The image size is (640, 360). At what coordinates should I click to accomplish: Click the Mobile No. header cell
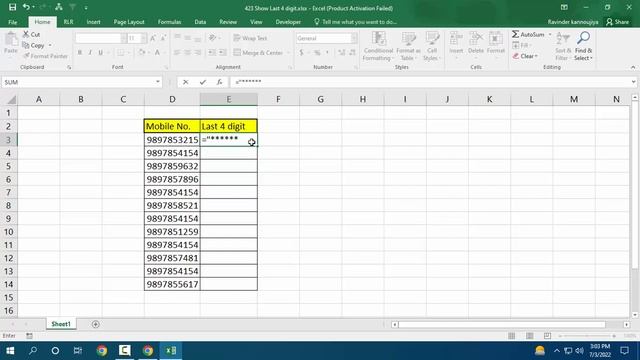click(172, 126)
